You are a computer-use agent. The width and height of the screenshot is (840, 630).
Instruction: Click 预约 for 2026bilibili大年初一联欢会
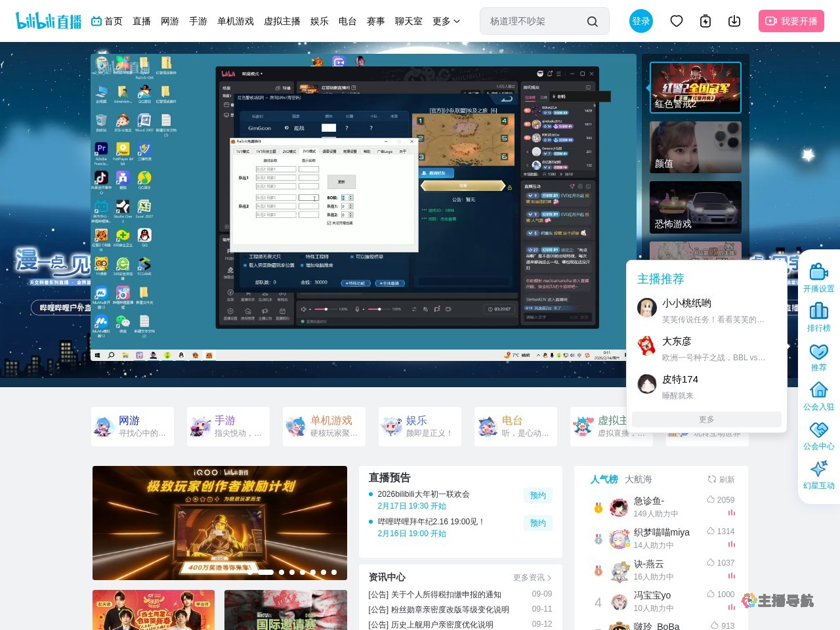click(x=538, y=495)
